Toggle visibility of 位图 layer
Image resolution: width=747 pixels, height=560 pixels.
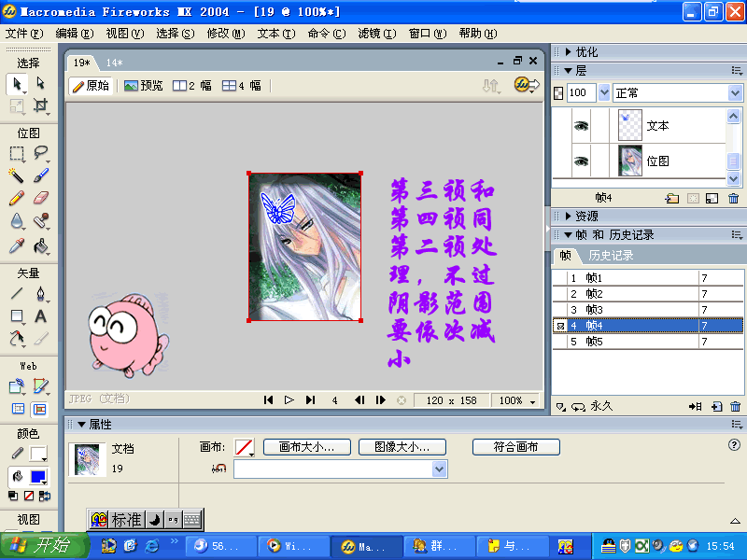pos(581,161)
